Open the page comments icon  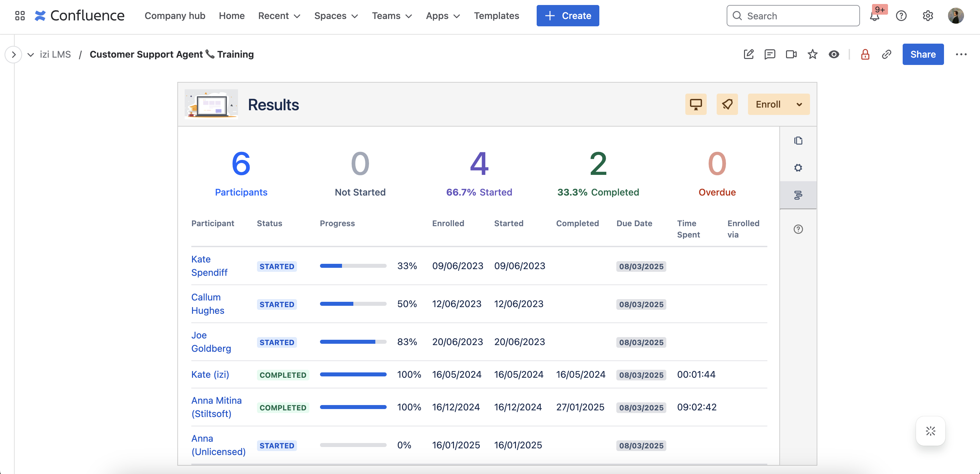point(770,54)
